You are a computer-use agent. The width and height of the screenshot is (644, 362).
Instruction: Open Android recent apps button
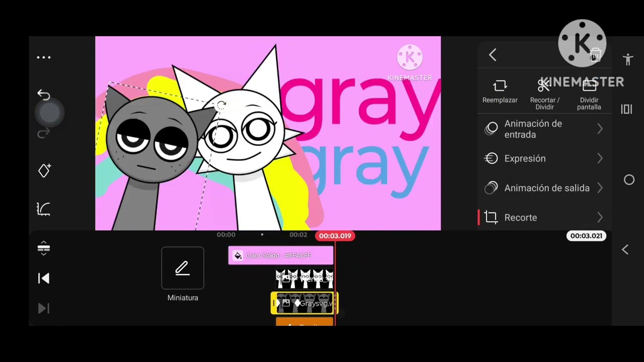(626, 109)
